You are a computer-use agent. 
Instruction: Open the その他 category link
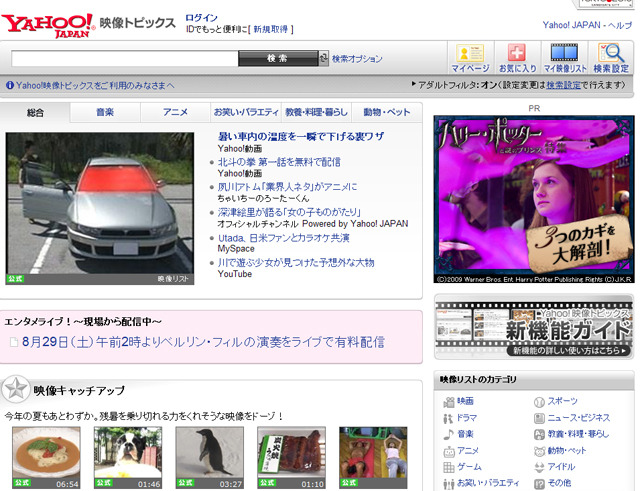tap(559, 483)
